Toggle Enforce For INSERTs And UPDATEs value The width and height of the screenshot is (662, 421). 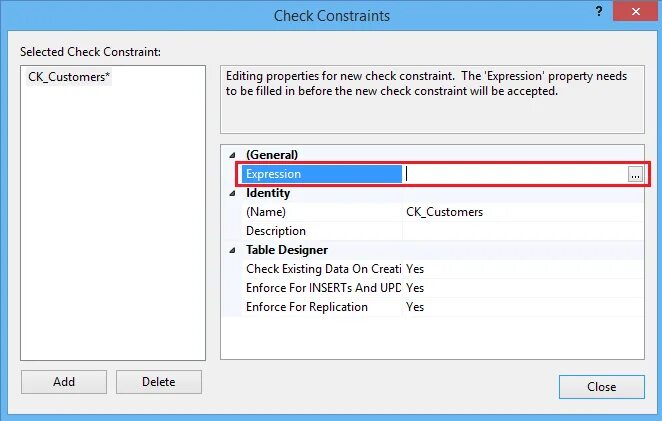pyautogui.click(x=520, y=288)
